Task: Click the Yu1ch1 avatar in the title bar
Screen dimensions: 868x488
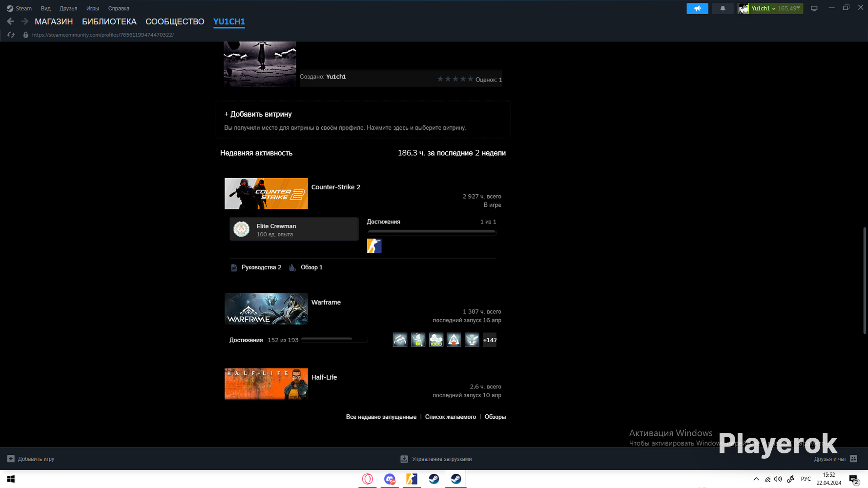Action: click(x=744, y=8)
